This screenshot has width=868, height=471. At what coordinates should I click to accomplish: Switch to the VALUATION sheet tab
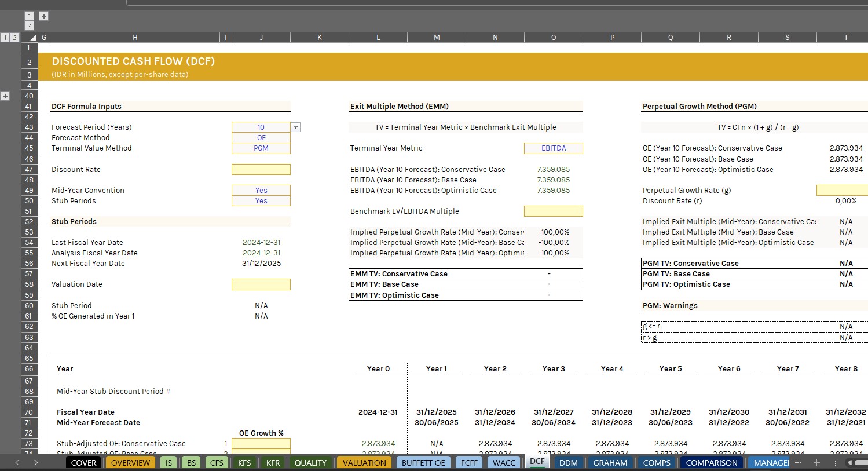click(364, 462)
